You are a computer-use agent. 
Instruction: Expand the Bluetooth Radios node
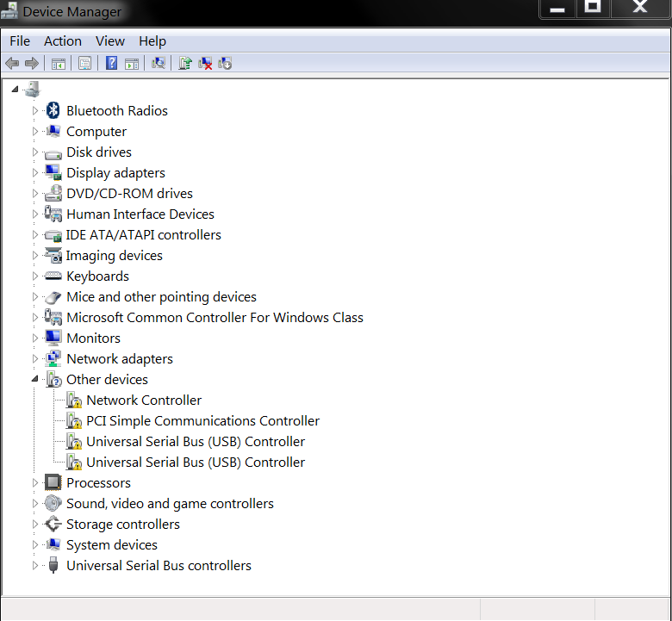(35, 110)
